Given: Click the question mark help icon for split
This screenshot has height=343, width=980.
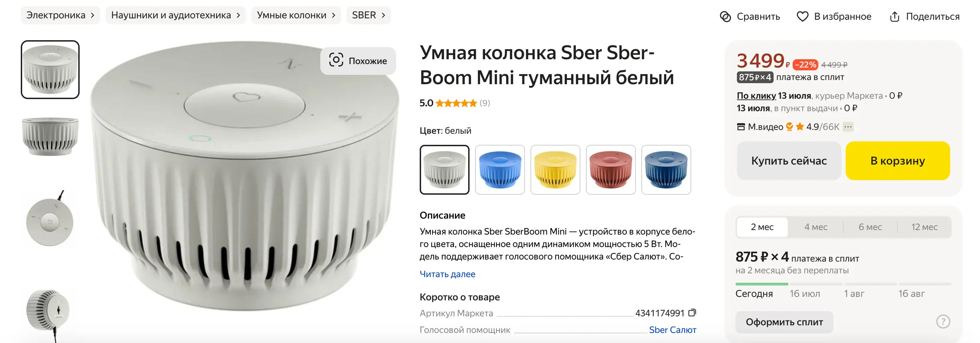Looking at the screenshot, I should 943,322.
